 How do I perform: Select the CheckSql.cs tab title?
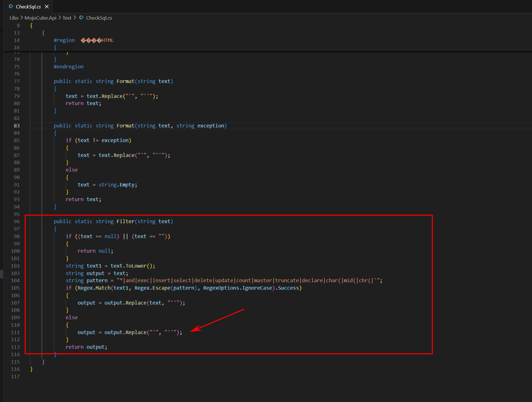[28, 7]
